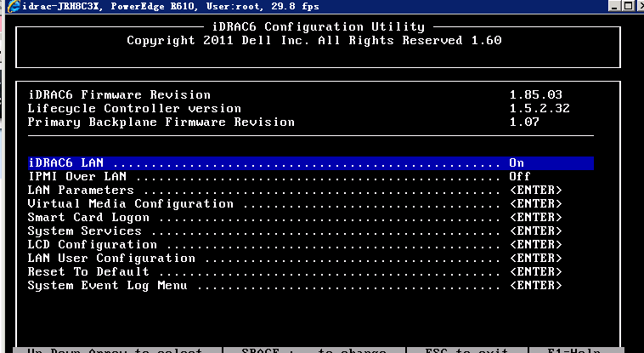This screenshot has height=353, width=644.
Task: Click <ENTER> next to System Services
Action: 535,231
